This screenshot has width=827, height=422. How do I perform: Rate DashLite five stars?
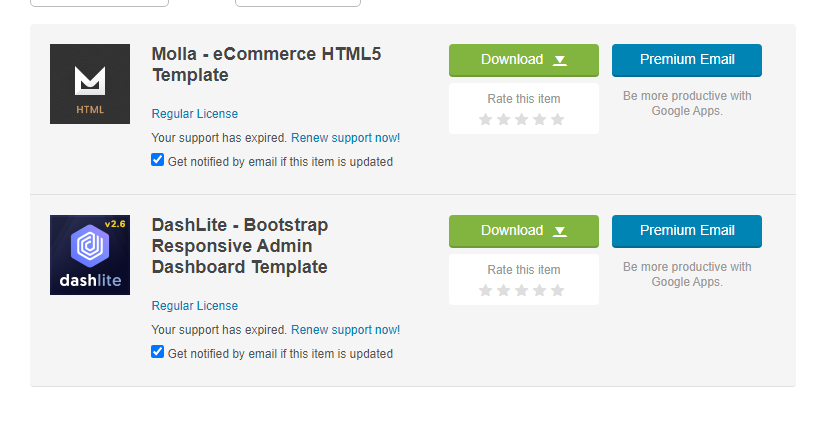coord(557,291)
